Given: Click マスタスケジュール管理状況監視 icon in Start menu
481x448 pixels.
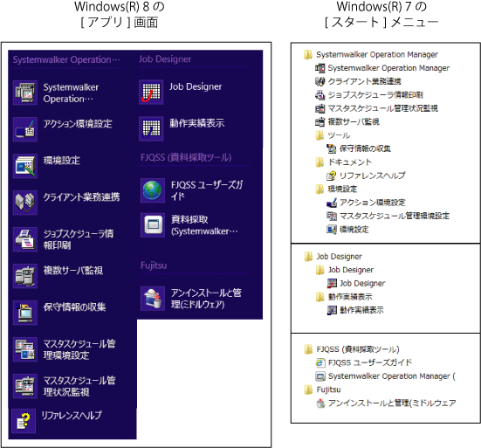Looking at the screenshot, I should 320,108.
